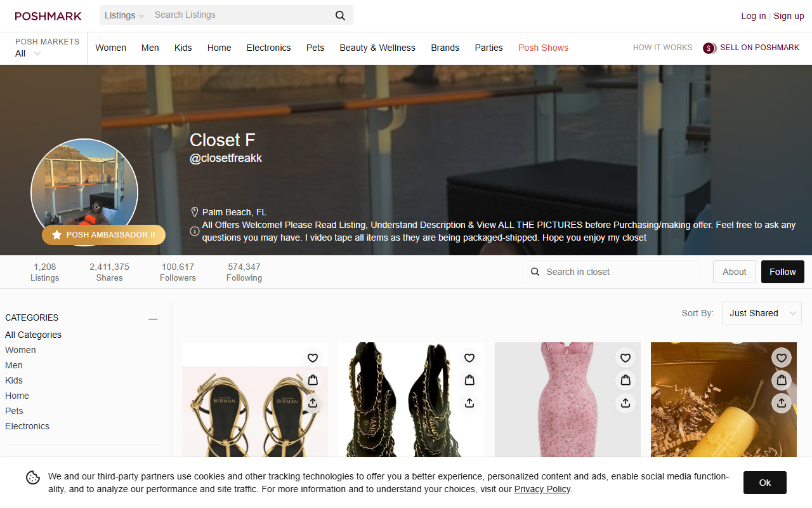Open the Men menu
The height and width of the screenshot is (508, 812).
click(x=150, y=48)
